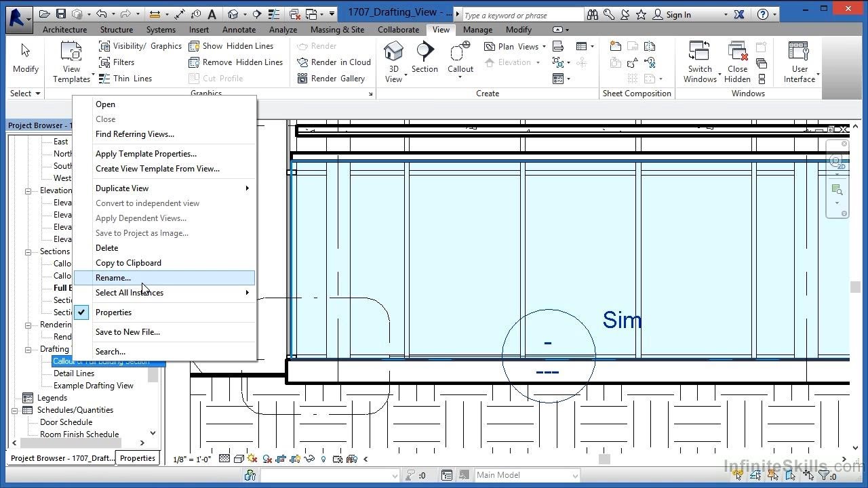
Task: Click the Text tool icon (letter A)
Action: click(x=212, y=14)
